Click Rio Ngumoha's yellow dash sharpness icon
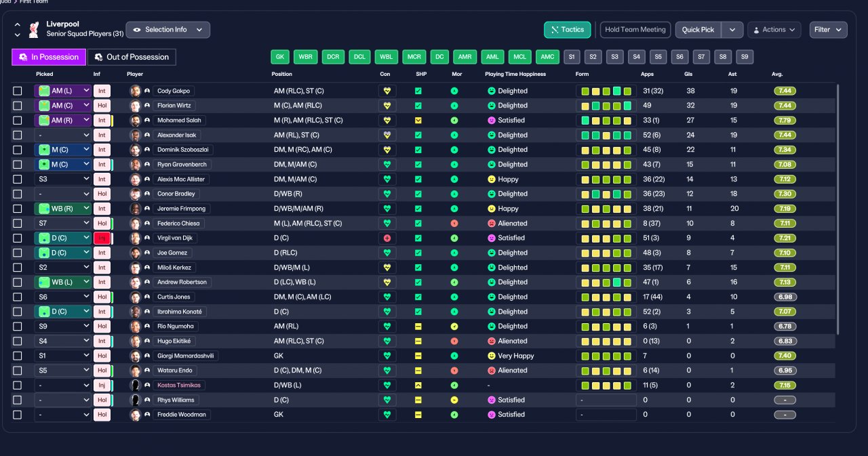Screen dimensions: 868x456 (418, 326)
